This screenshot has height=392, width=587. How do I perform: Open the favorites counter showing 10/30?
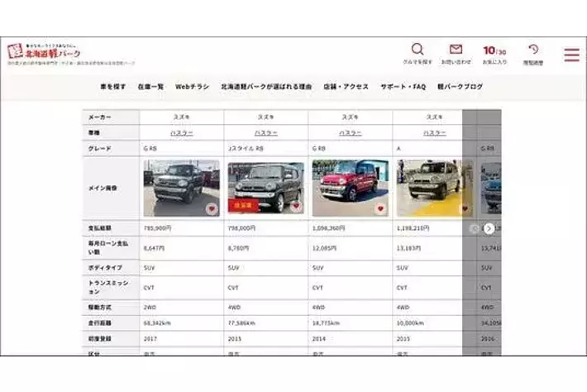tap(494, 52)
